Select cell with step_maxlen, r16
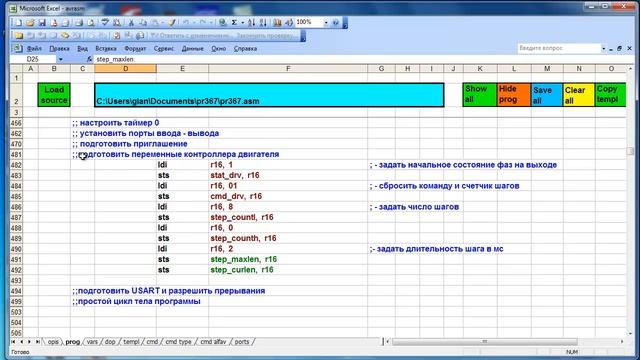640x360 pixels. (288, 259)
